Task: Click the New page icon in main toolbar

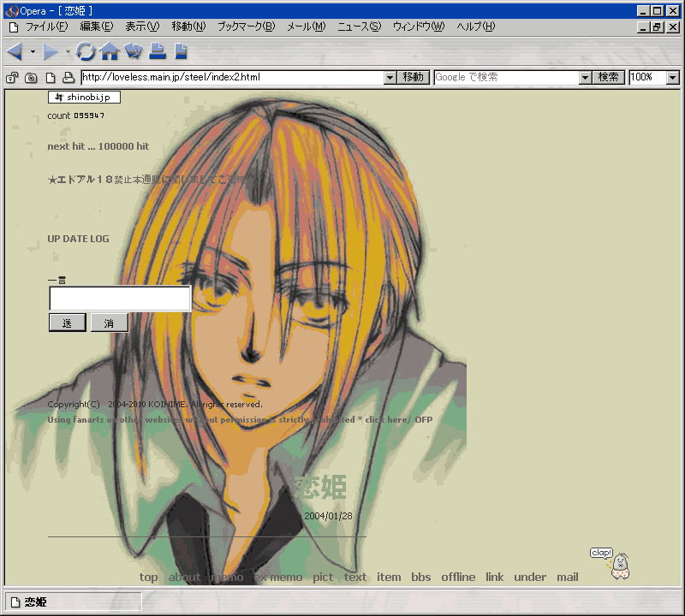Action: click(181, 51)
